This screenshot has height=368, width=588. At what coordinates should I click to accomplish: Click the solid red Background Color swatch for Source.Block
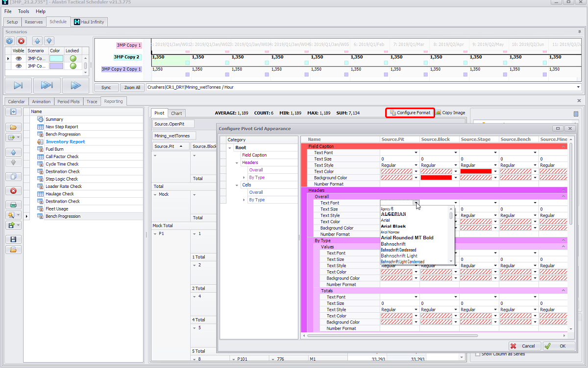tap(436, 178)
